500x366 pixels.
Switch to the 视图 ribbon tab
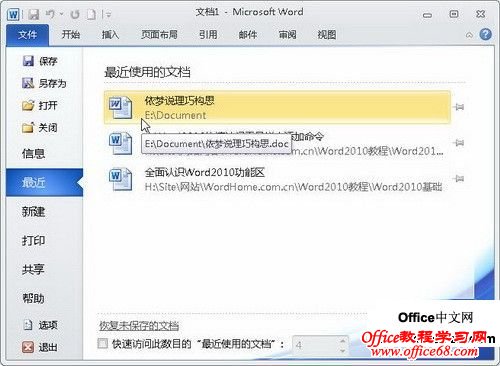pyautogui.click(x=327, y=34)
